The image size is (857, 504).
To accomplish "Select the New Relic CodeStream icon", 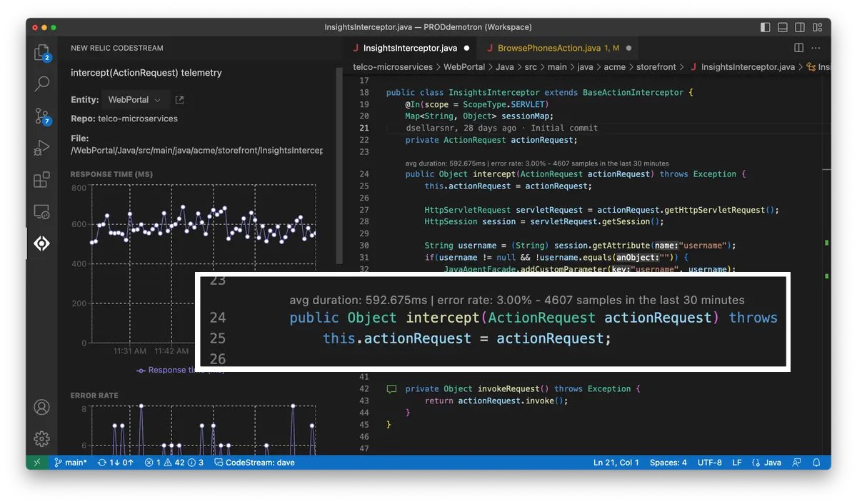I will click(41, 243).
